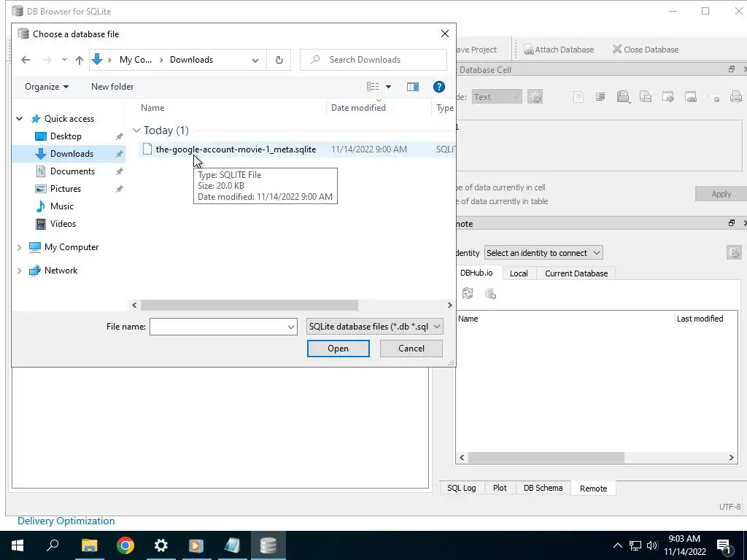Switch to the Current Database tab
Screen dimensions: 747x560
tap(576, 273)
